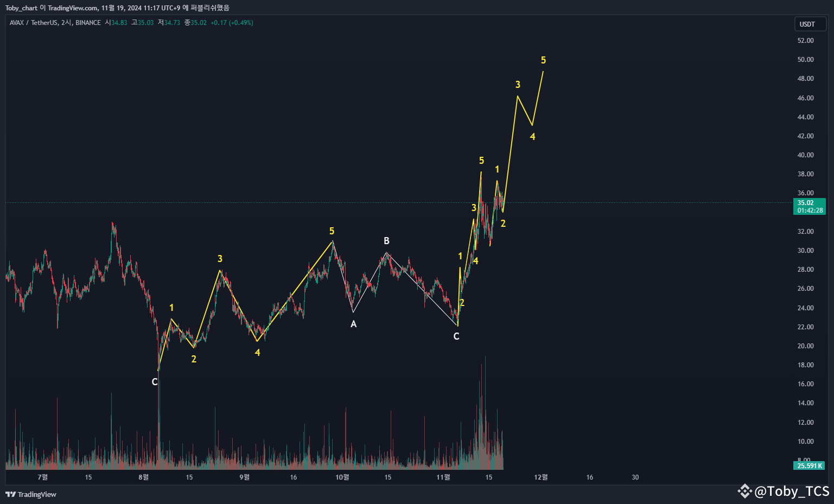Expand the OHLC values row
The width and height of the screenshot is (834, 504).
157,23
